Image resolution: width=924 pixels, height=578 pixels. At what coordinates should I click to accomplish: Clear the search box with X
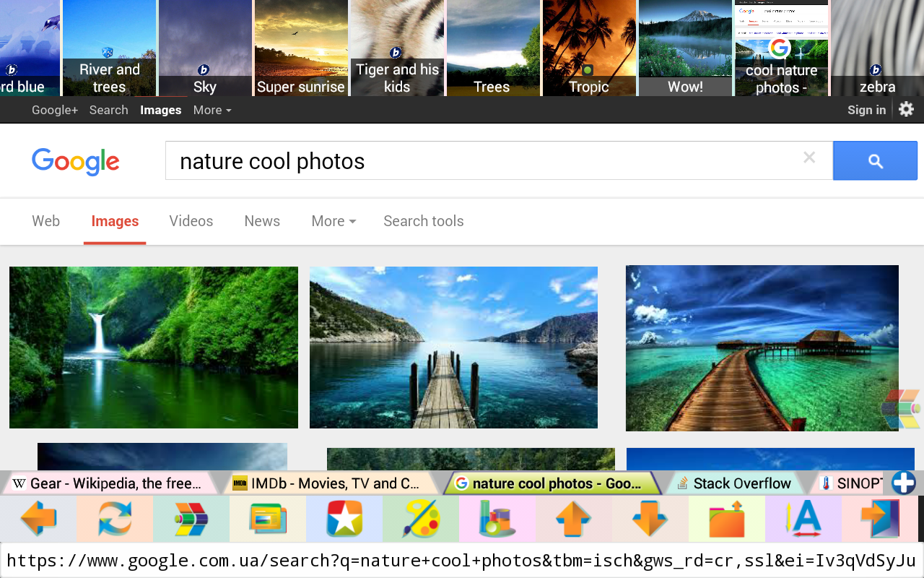[x=809, y=158]
